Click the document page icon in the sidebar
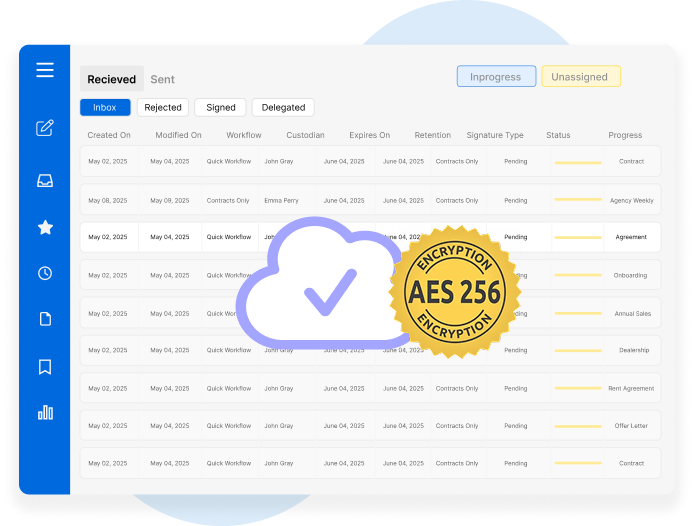694x526 pixels. click(x=45, y=319)
